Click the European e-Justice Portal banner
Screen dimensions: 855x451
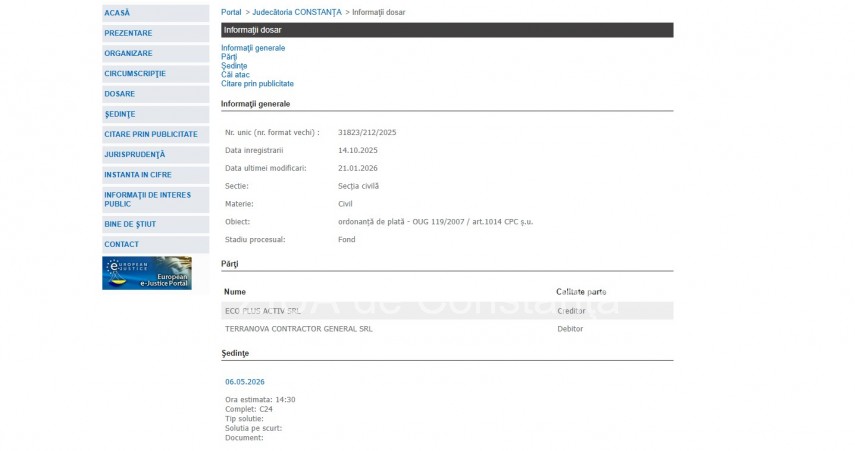click(146, 273)
